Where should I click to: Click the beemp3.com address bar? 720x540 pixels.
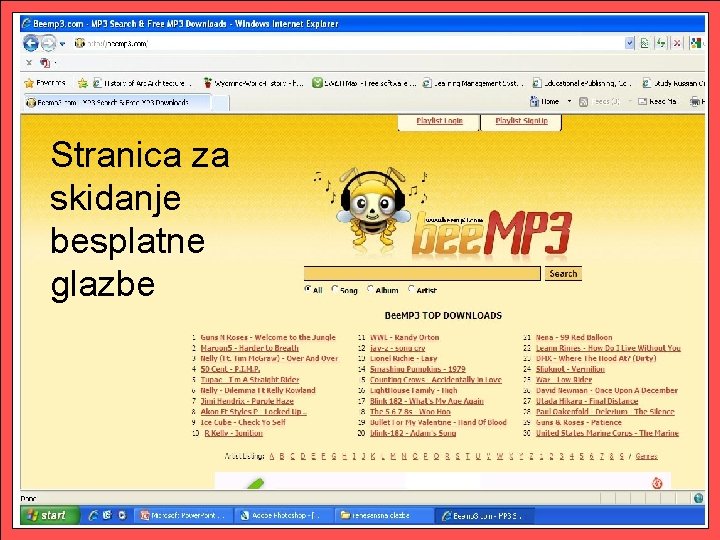349,44
